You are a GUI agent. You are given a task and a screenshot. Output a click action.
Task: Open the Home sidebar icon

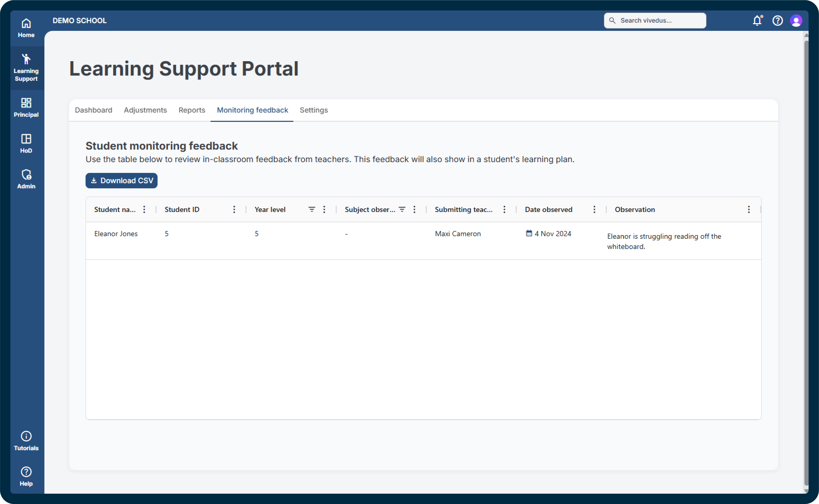[26, 28]
